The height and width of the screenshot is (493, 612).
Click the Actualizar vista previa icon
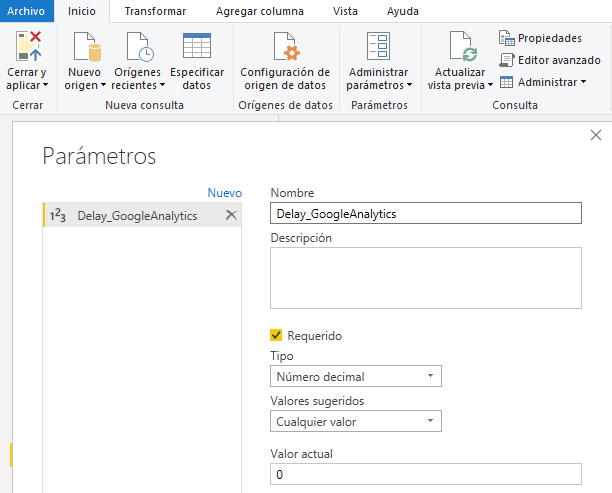click(461, 47)
